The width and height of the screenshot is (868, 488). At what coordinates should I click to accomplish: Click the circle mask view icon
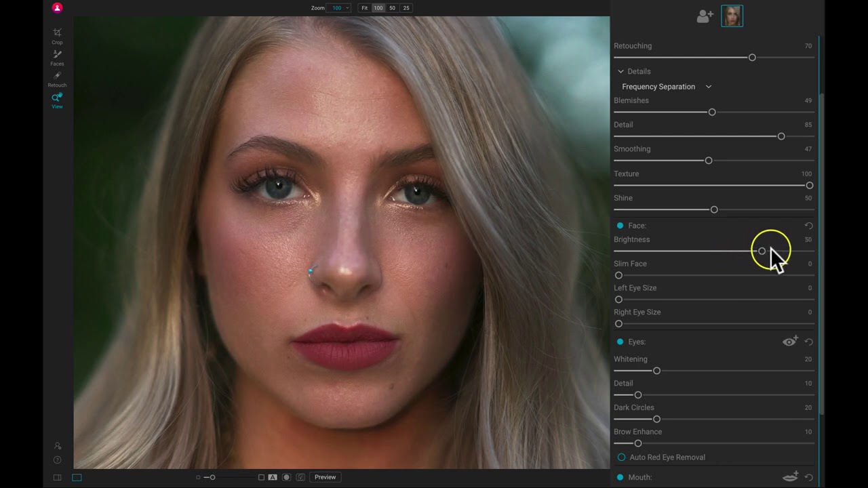286,477
